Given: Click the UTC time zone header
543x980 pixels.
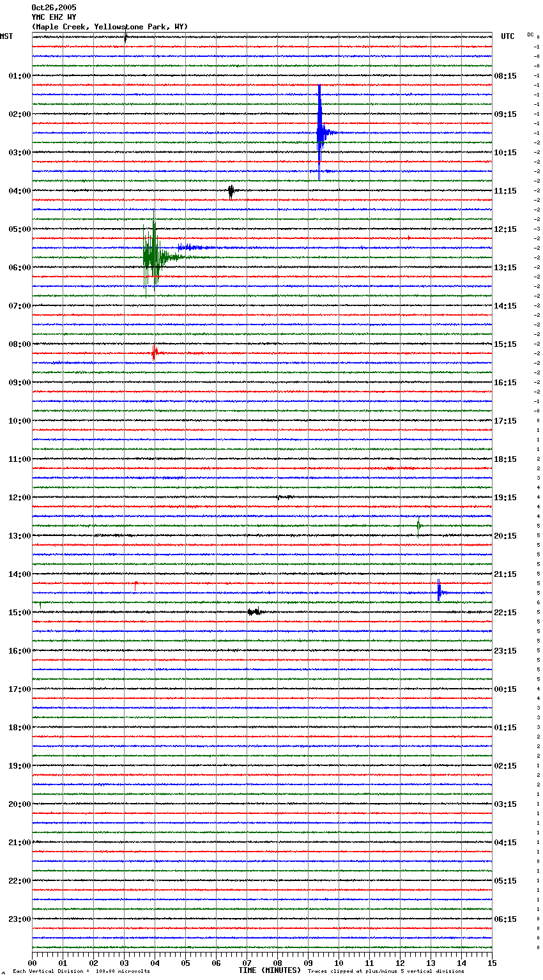Looking at the screenshot, I should [x=508, y=36].
